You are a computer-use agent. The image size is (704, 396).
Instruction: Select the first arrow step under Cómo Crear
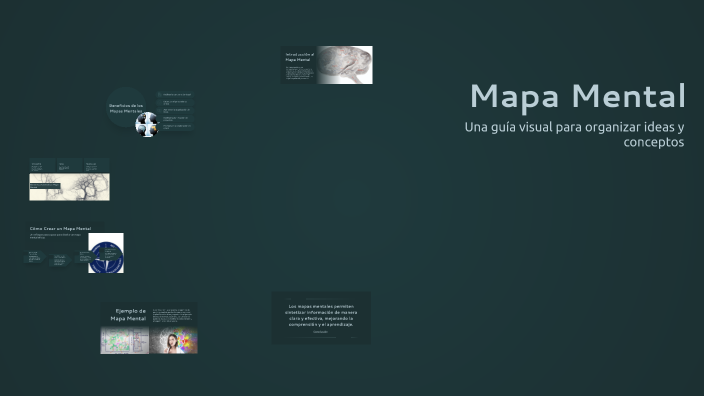35,256
